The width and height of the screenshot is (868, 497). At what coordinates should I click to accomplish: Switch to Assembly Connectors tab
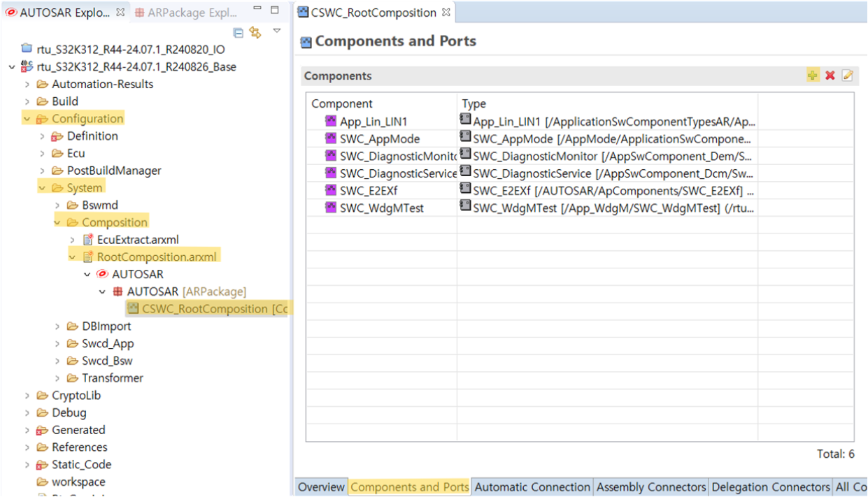(651, 487)
